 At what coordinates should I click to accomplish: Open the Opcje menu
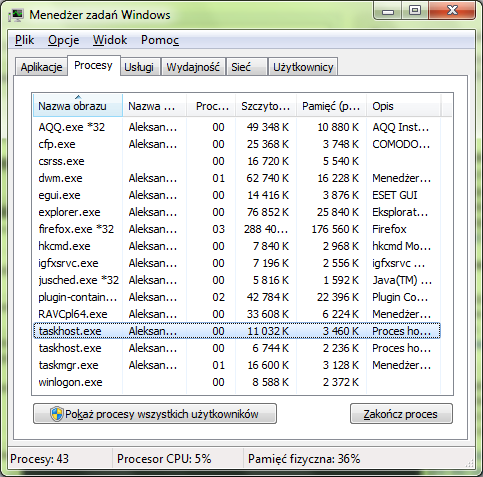(64, 40)
